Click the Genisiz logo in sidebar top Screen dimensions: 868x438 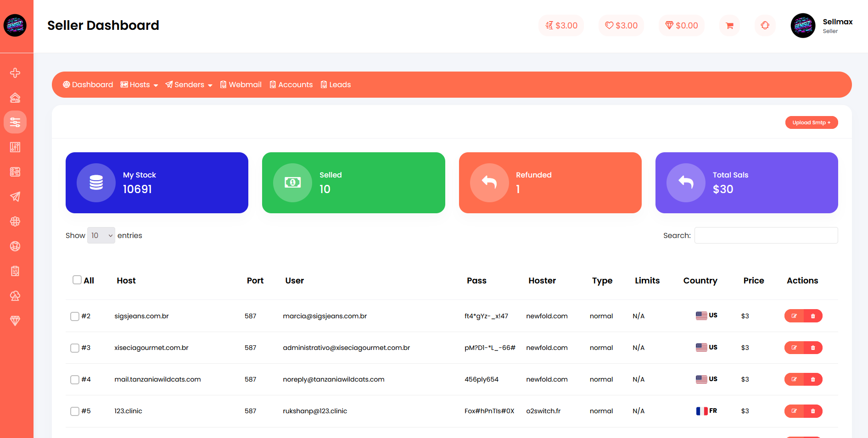(15, 25)
